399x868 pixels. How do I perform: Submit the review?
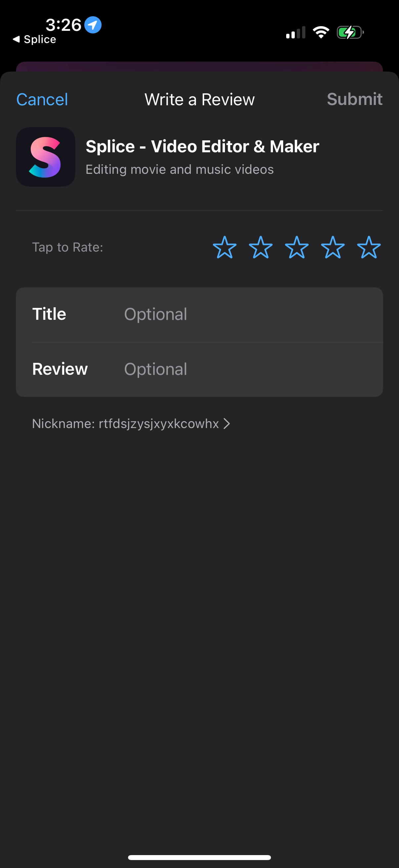coord(355,99)
